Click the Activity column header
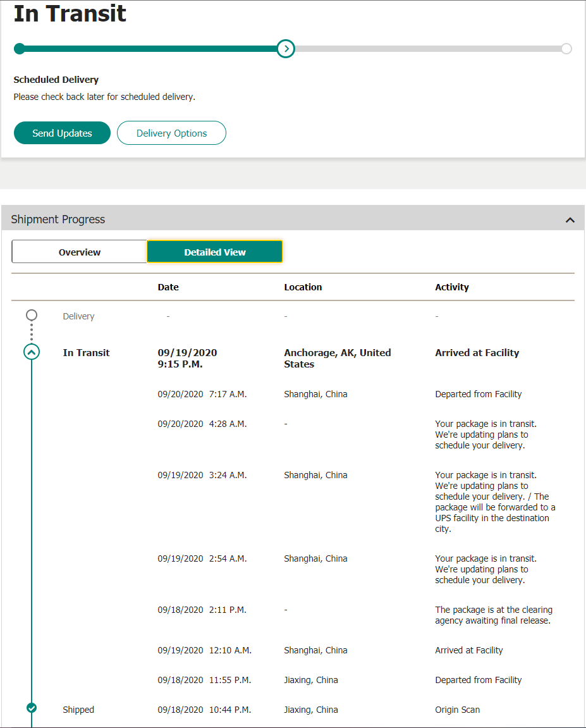The image size is (586, 728). [452, 287]
